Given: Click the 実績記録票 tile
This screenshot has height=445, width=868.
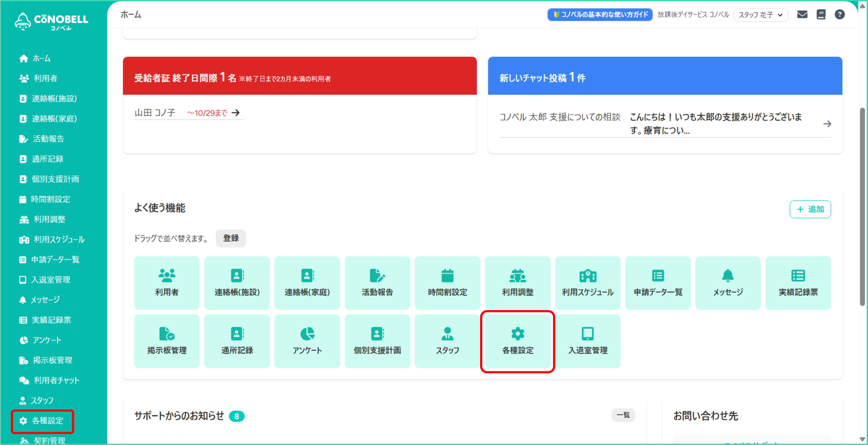Looking at the screenshot, I should pyautogui.click(x=798, y=283).
